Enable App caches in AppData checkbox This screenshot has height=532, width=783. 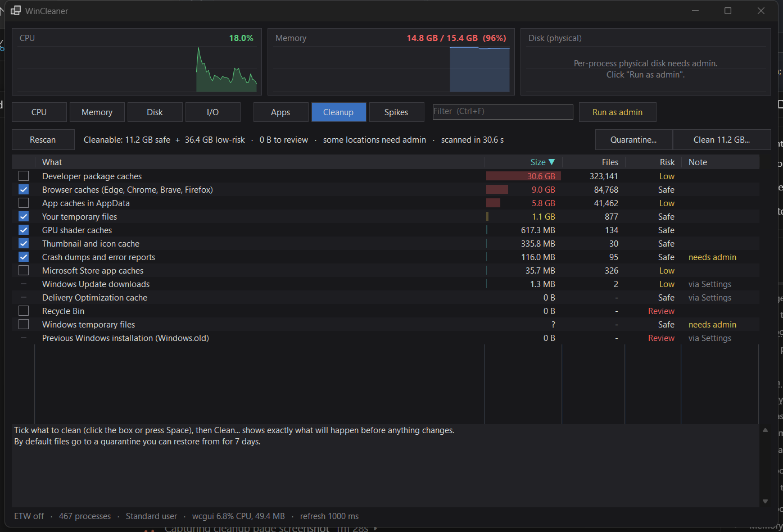click(24, 203)
